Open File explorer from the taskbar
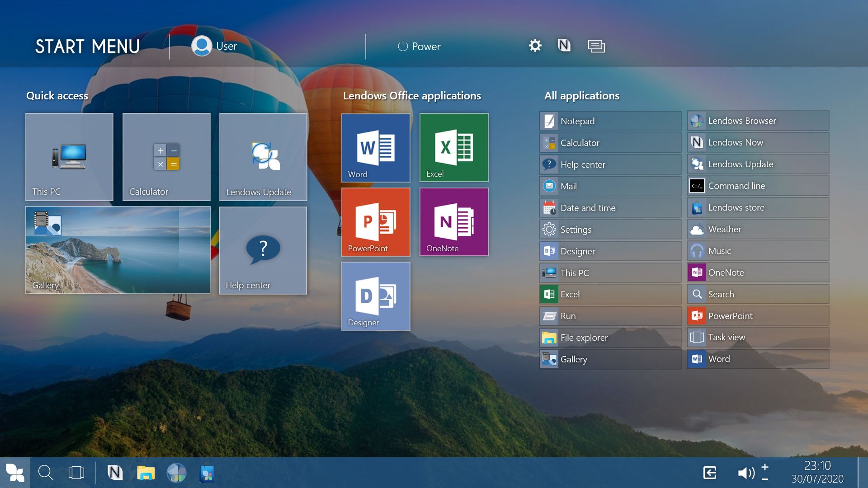This screenshot has width=868, height=488. [x=146, y=473]
